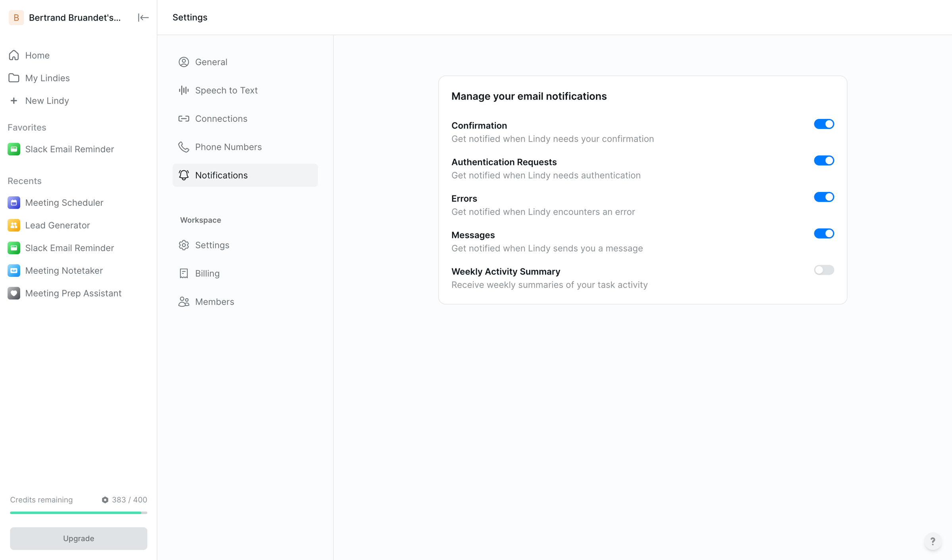Click the Connections link icon
Screen dimensions: 952x560
(x=184, y=119)
